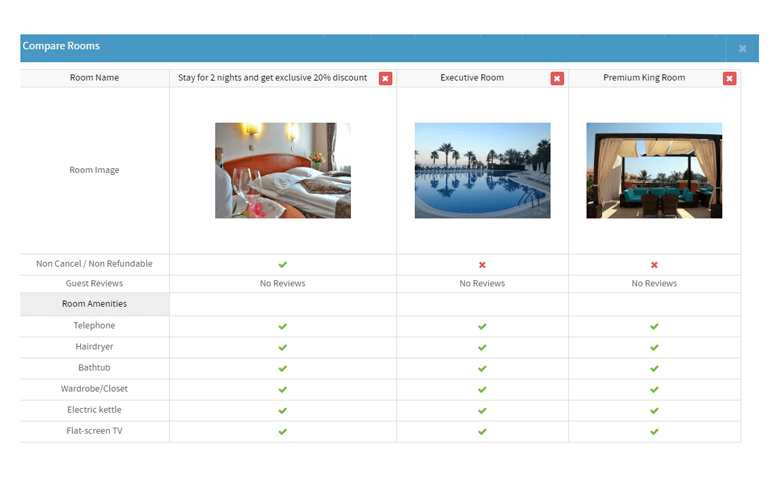Select the 'Room Name' row label
This screenshot has height=479, width=780.
pos(94,78)
